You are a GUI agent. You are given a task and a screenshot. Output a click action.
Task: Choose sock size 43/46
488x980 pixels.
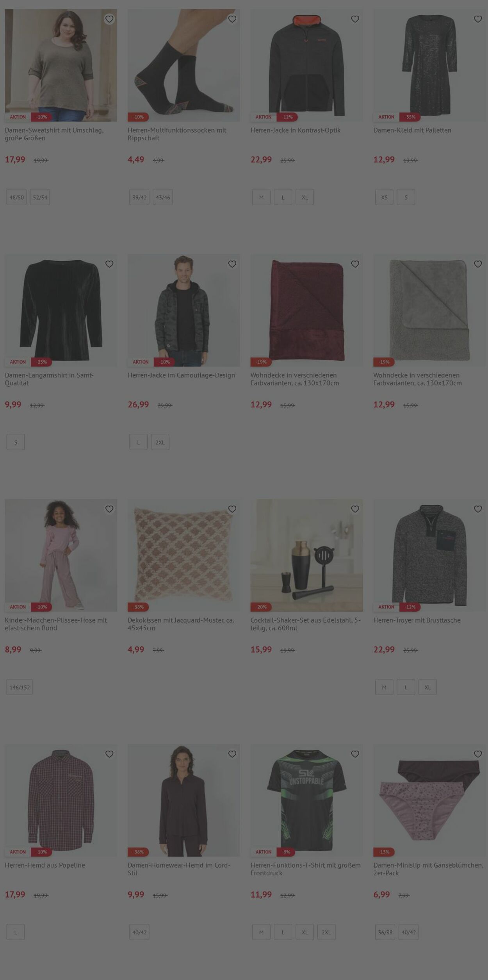tap(163, 197)
